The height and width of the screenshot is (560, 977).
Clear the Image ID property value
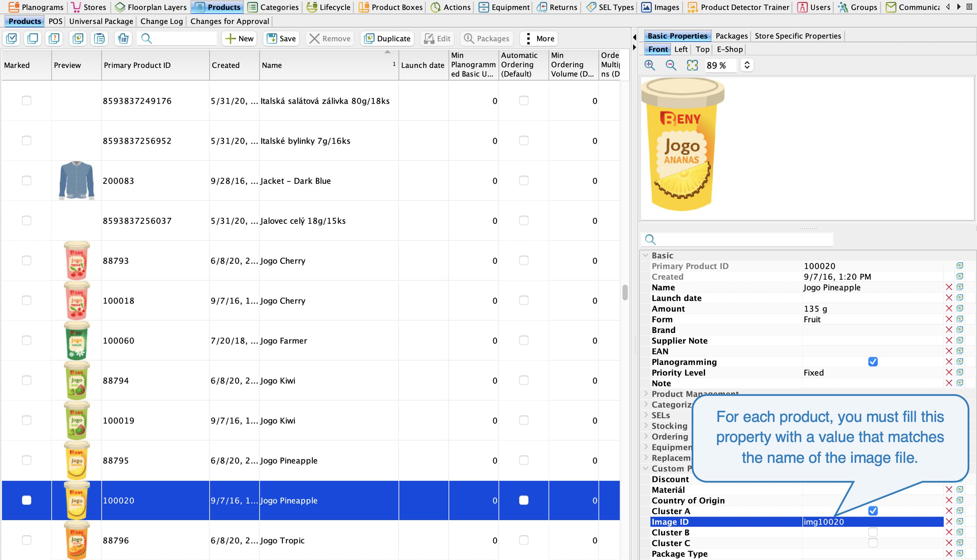[x=949, y=521]
